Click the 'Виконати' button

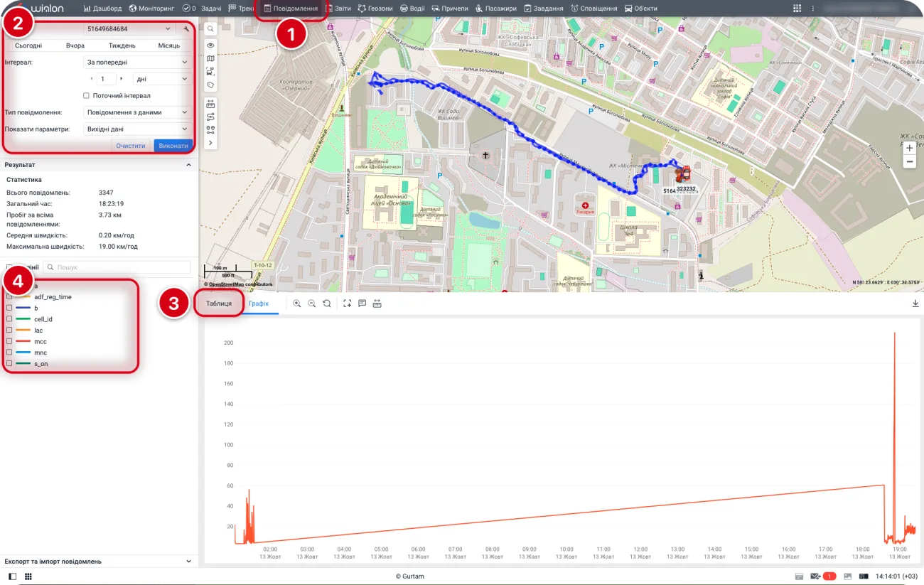pos(173,146)
